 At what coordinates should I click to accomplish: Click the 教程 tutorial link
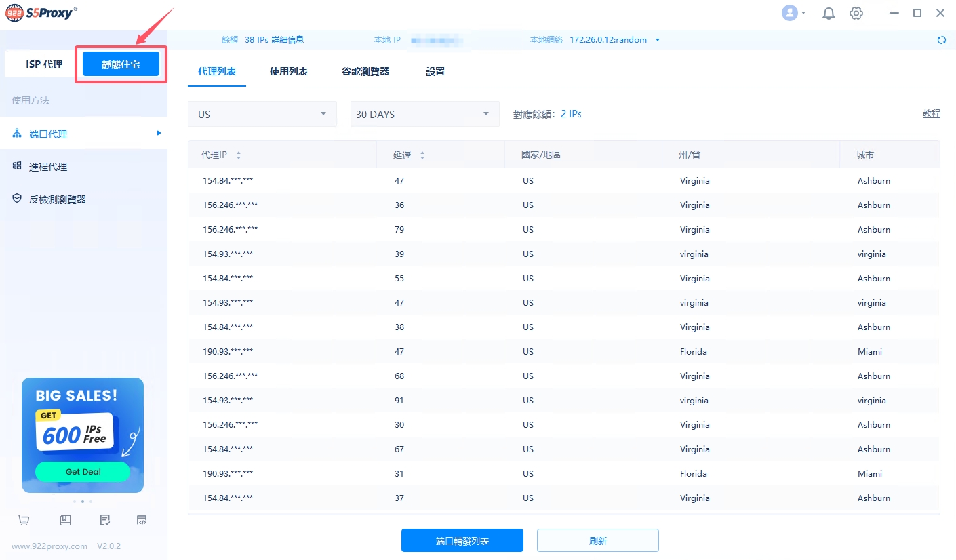click(931, 114)
